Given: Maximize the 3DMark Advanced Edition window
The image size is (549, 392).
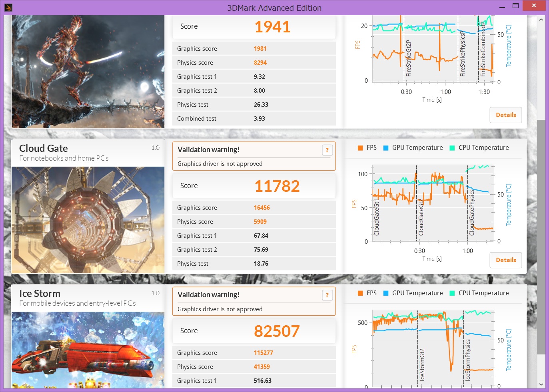Looking at the screenshot, I should click(515, 6).
